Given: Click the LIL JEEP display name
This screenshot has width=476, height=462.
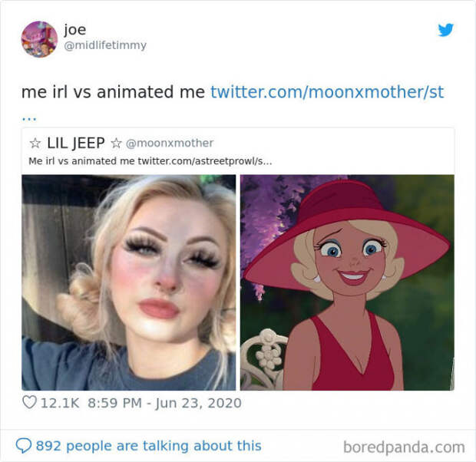Looking at the screenshot, I should 76,143.
